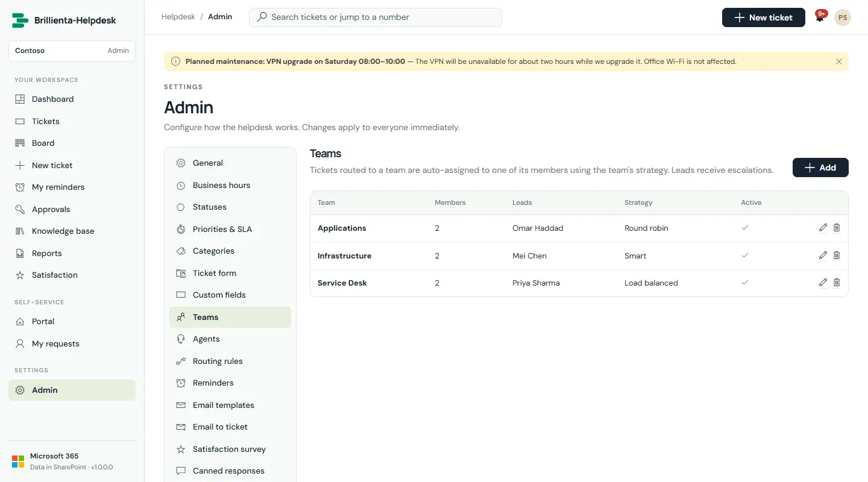Viewport: 868px width, 482px height.
Task: Open Ticket form settings
Action: (230, 273)
